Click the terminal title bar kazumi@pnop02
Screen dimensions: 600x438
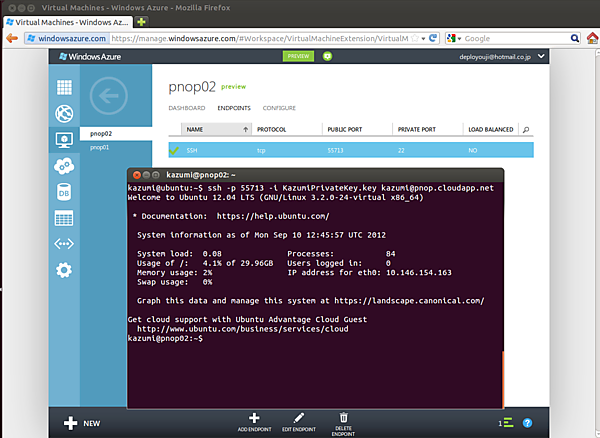[315, 175]
